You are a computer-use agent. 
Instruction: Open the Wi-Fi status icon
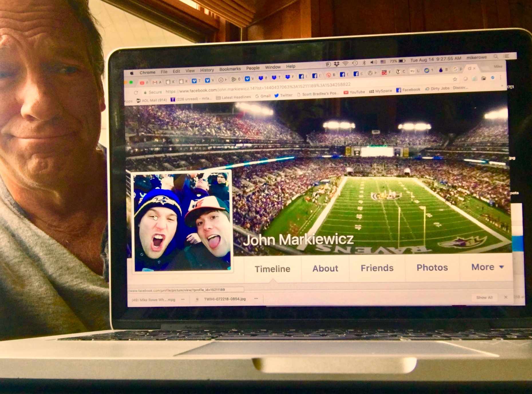[345, 63]
